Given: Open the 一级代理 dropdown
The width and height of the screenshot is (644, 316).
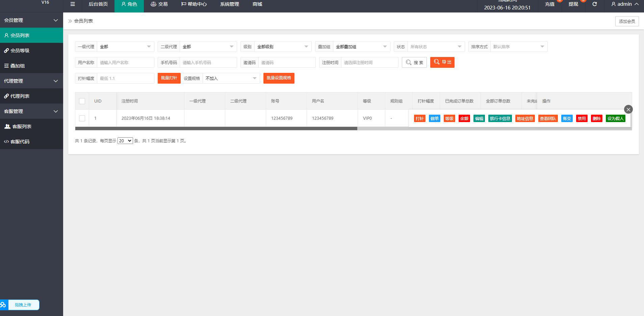Looking at the screenshot, I should point(125,47).
